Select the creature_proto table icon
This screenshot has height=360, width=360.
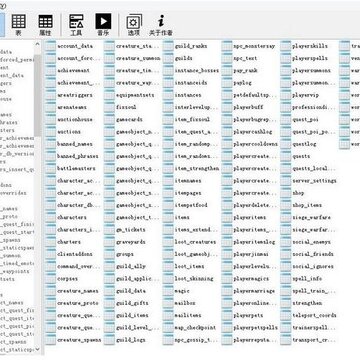pos(51,303)
